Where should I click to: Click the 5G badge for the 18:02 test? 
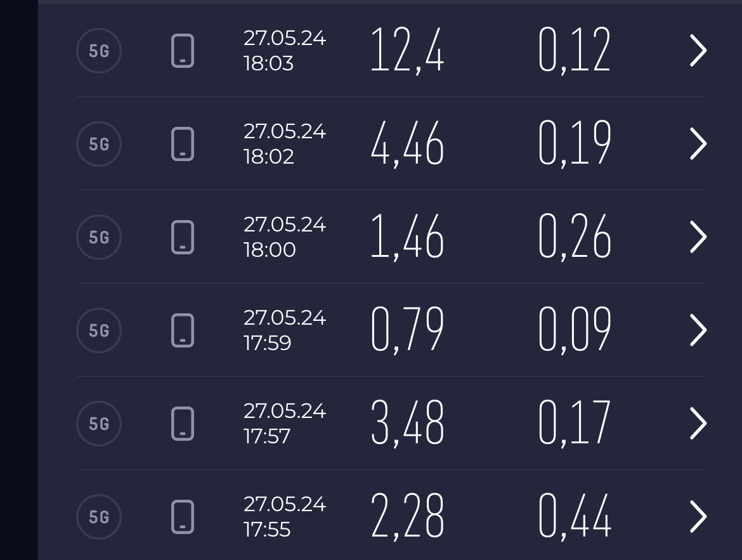(99, 144)
